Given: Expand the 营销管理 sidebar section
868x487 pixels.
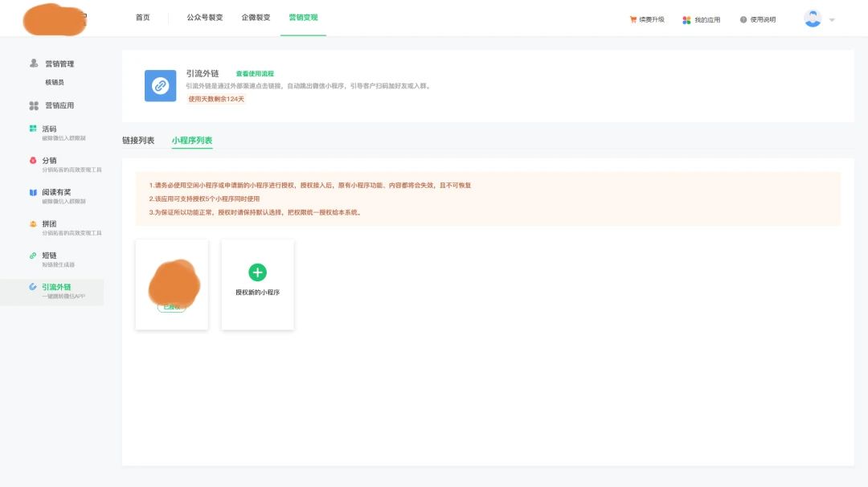Looking at the screenshot, I should coord(59,63).
